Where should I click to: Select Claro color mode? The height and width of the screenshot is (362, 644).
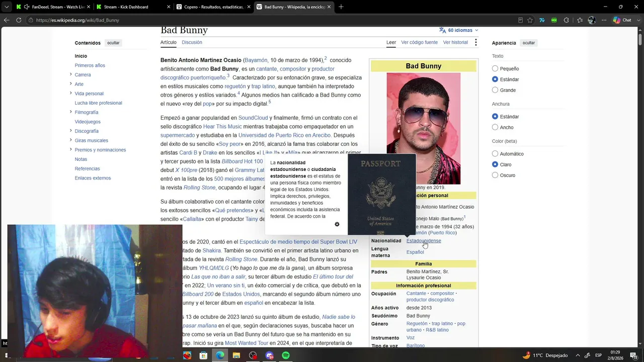(x=495, y=164)
